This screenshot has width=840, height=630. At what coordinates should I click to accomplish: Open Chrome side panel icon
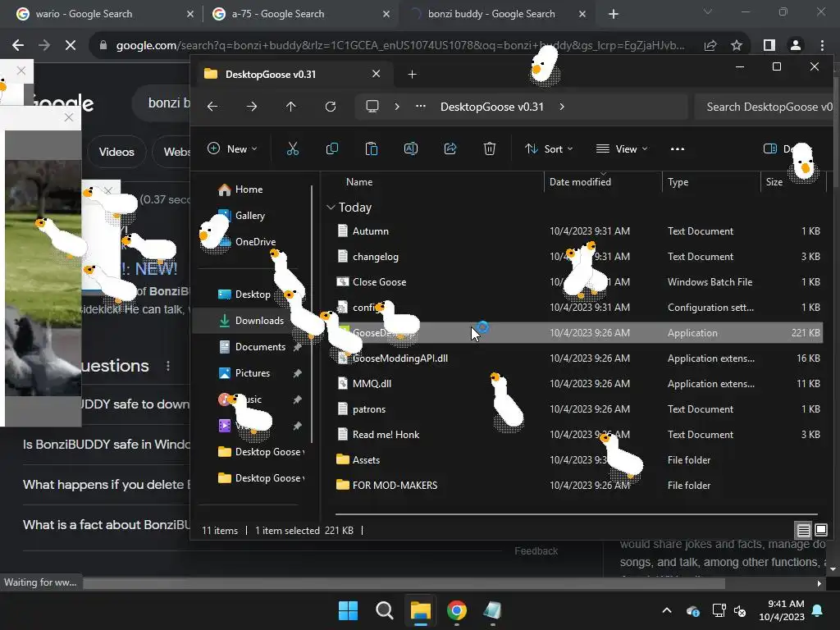point(769,46)
